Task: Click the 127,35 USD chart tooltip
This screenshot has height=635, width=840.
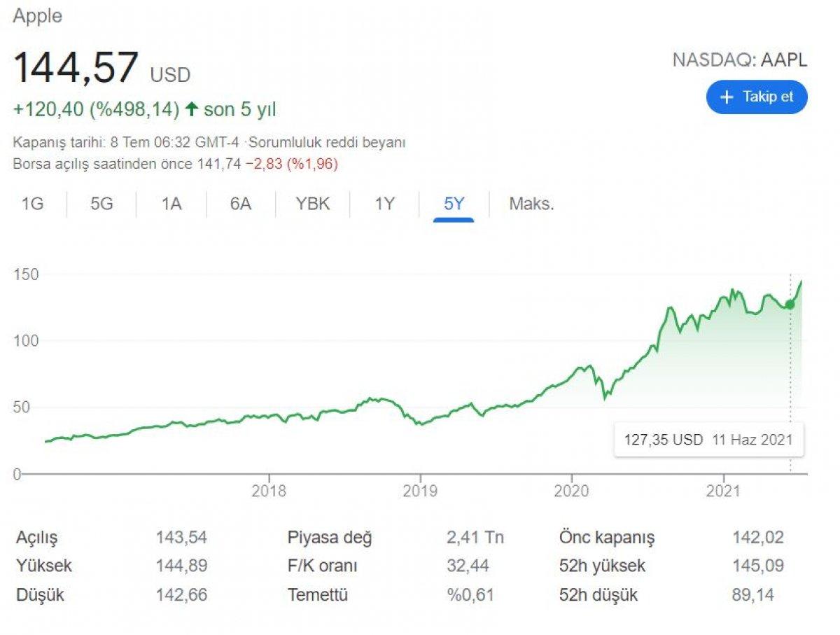Action: pos(708,440)
